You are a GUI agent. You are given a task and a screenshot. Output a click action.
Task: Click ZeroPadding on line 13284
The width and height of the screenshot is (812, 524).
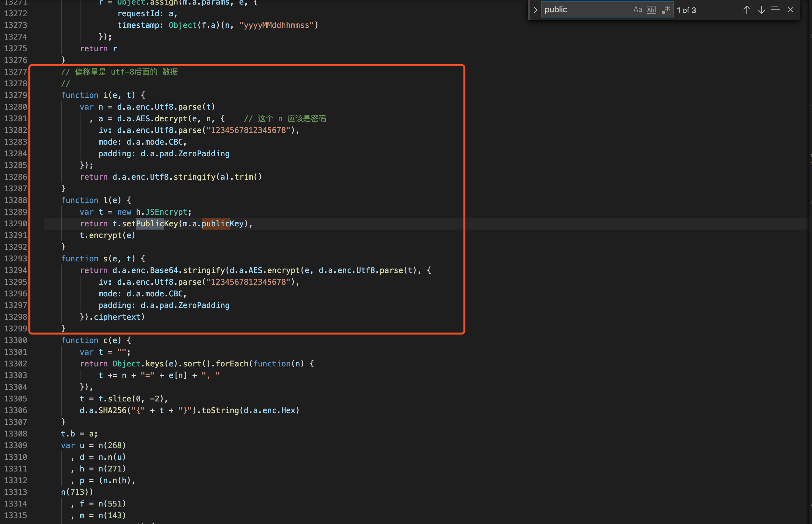click(x=203, y=153)
